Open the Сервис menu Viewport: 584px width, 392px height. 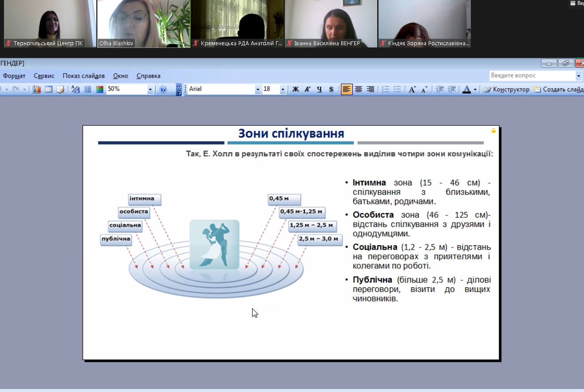click(x=44, y=76)
